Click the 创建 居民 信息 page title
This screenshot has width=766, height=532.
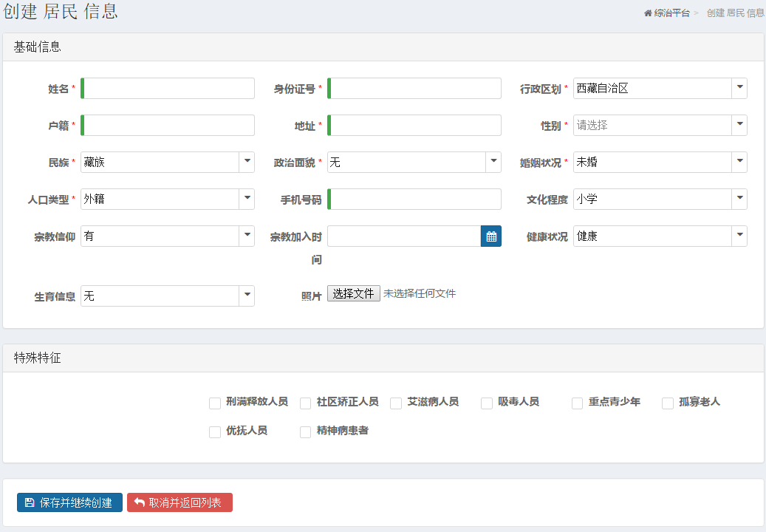(x=61, y=11)
